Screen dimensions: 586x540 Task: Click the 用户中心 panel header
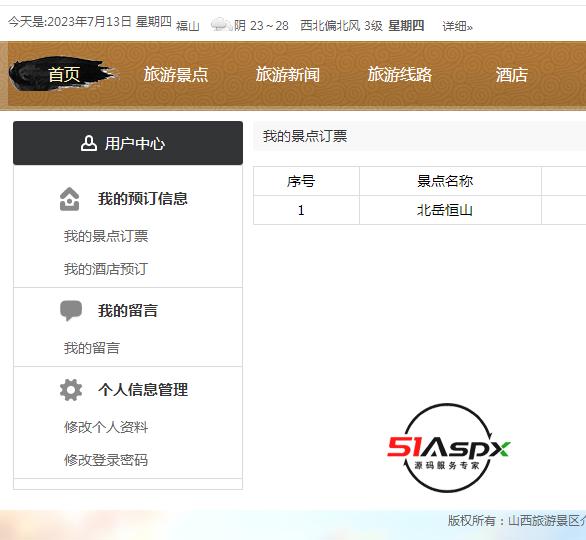pos(128,143)
